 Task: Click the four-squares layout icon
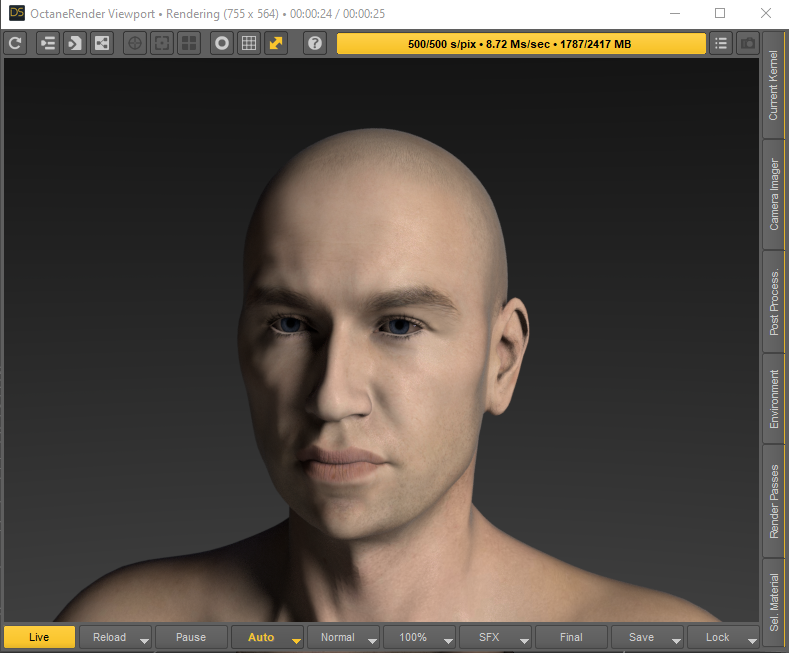189,43
